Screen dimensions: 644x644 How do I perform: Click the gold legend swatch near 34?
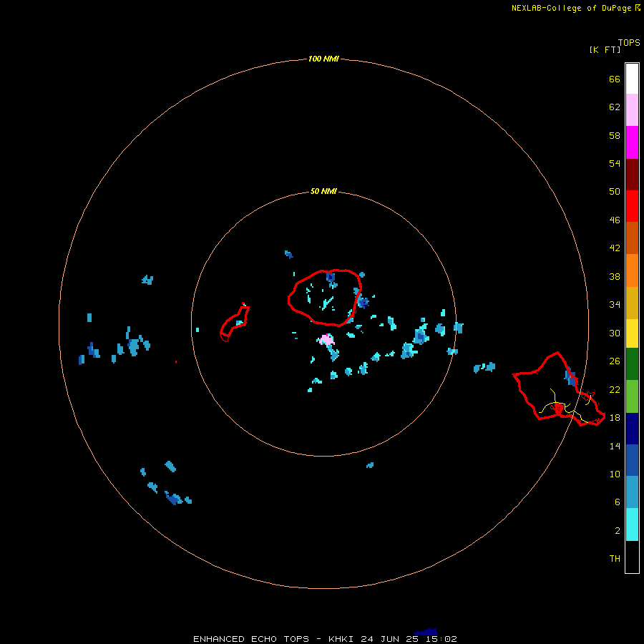point(632,303)
